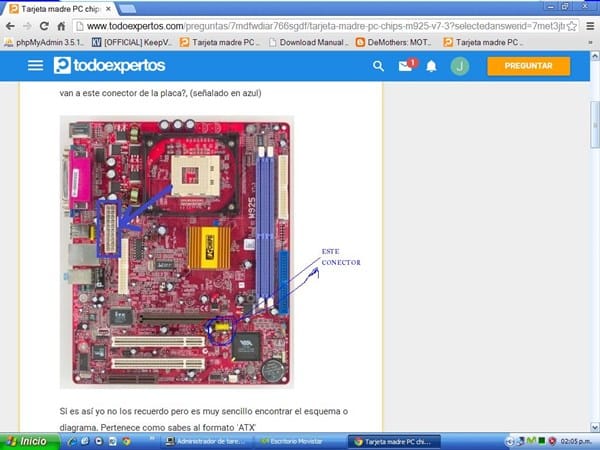Image resolution: width=600 pixels, height=450 pixels.
Task: Click the page scrollbar up arrow
Action: (x=595, y=56)
